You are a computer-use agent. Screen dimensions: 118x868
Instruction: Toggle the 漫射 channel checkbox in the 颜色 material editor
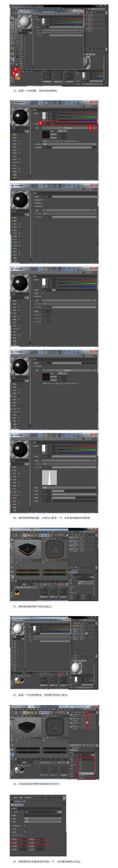coord(19,137)
